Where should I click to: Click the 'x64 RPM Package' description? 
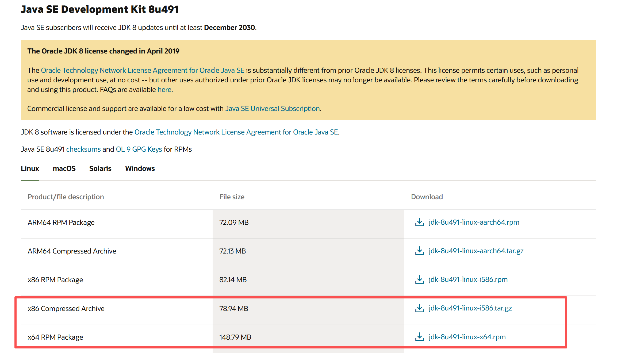(55, 337)
